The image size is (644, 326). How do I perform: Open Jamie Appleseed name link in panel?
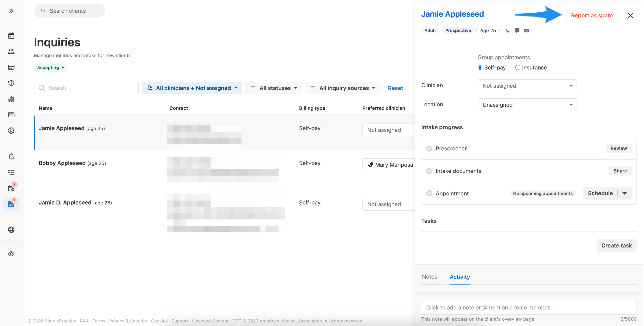coord(452,14)
